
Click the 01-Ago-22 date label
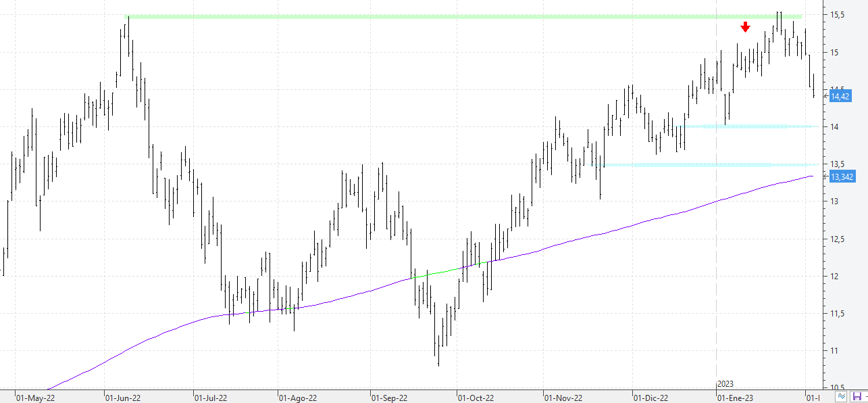click(x=298, y=398)
